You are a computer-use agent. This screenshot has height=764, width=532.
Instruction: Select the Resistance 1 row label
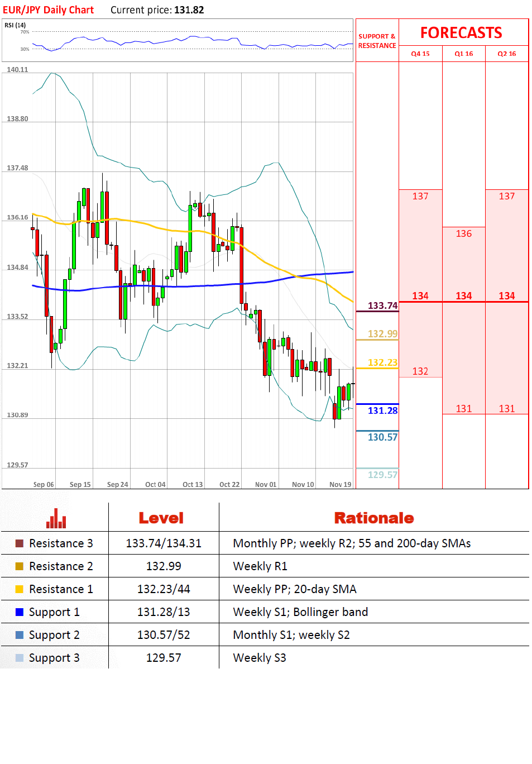pos(61,589)
